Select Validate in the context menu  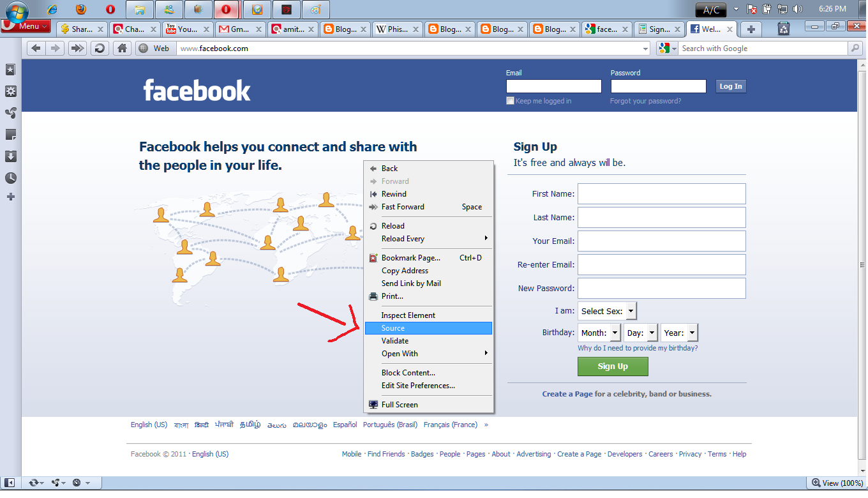pos(428,341)
